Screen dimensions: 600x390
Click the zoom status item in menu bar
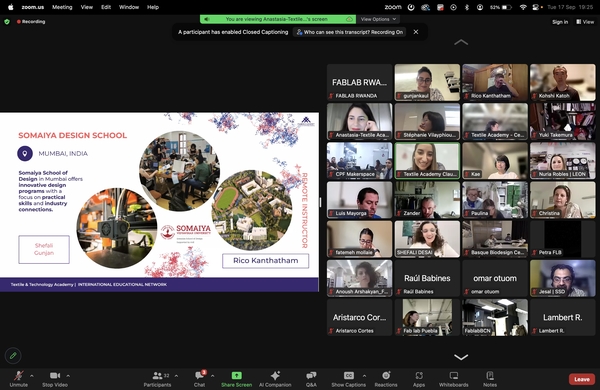click(393, 7)
